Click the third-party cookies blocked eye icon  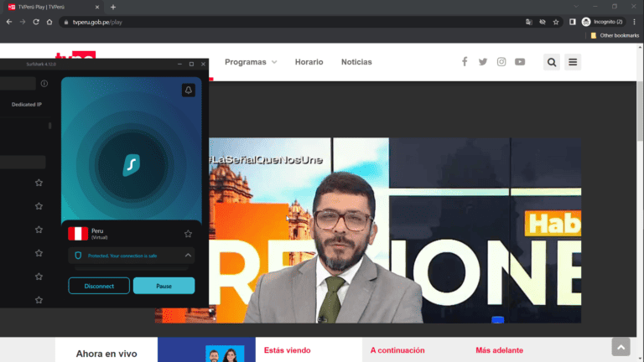pyautogui.click(x=543, y=22)
